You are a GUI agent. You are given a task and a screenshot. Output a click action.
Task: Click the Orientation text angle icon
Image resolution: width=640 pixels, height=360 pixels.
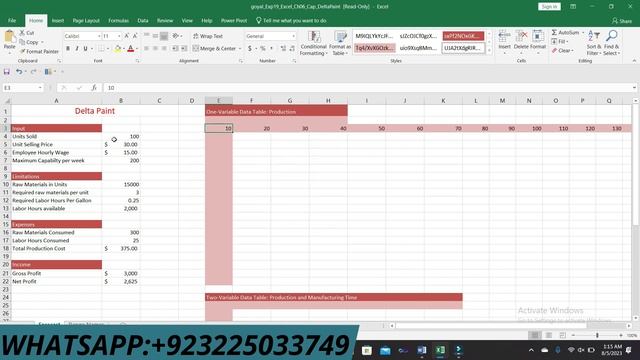176,36
